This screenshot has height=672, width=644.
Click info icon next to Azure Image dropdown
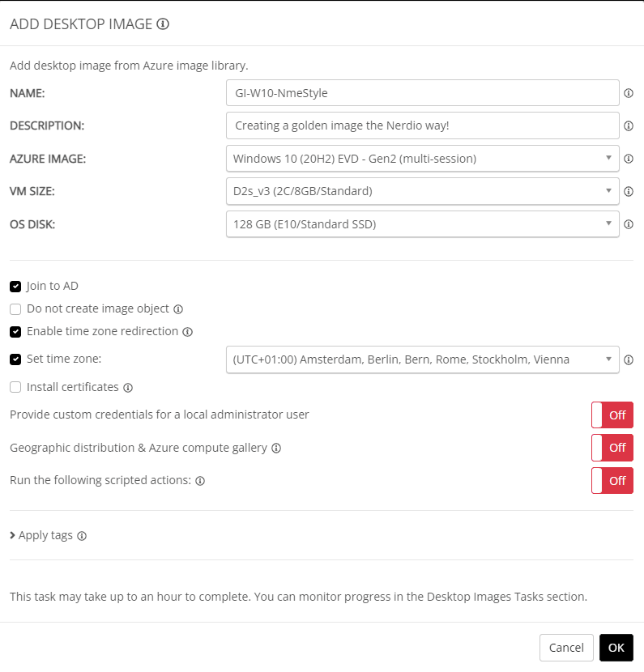[629, 159]
